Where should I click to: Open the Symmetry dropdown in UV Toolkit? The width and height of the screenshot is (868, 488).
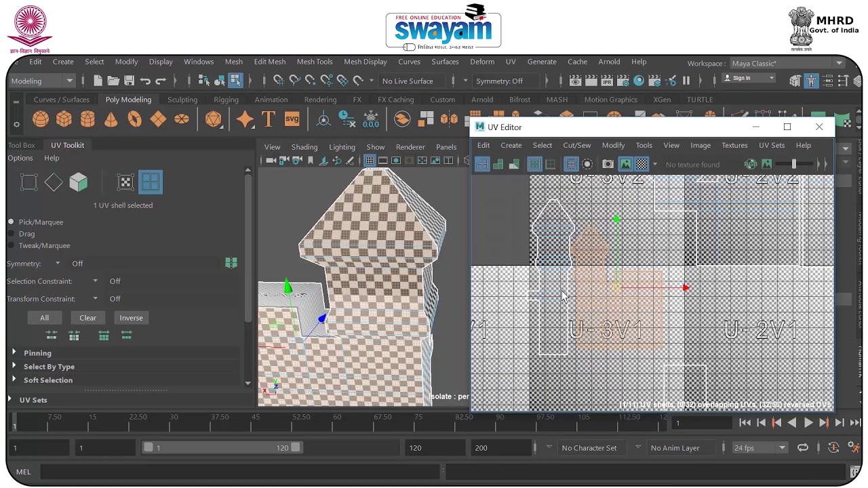(58, 264)
